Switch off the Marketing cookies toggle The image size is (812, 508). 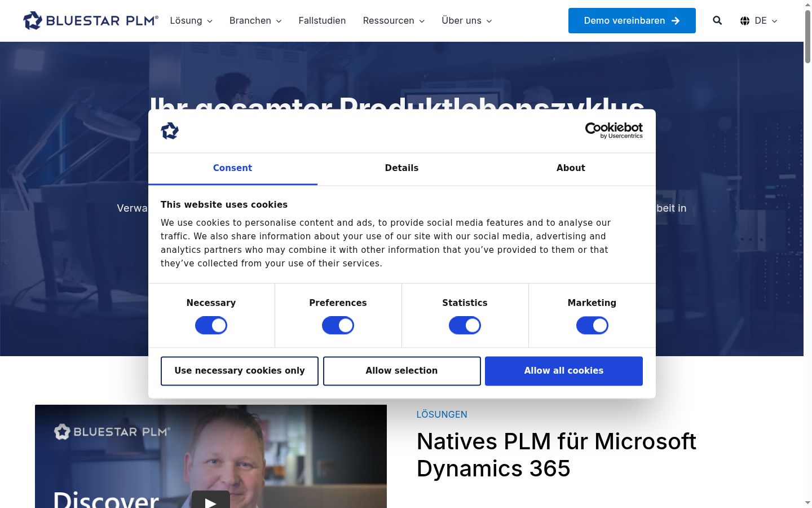[592, 326]
